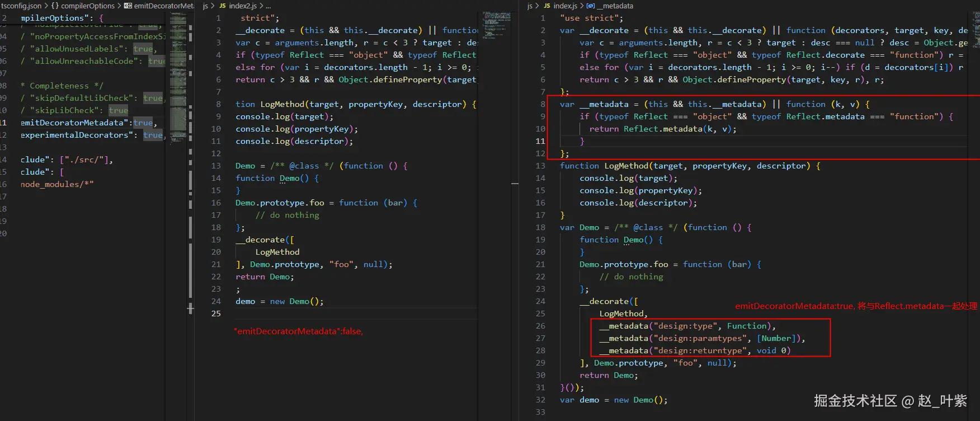
Task: Click "return Reflect.metadata(k, v);" in index.js
Action: point(663,129)
